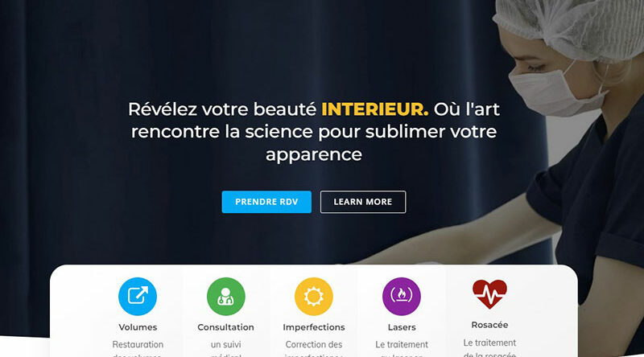Click the red Rosacée heartbeat icon
644x357 pixels.
click(489, 294)
